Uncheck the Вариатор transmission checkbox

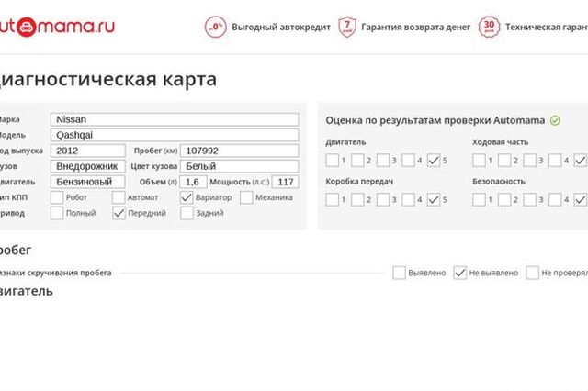[187, 197]
